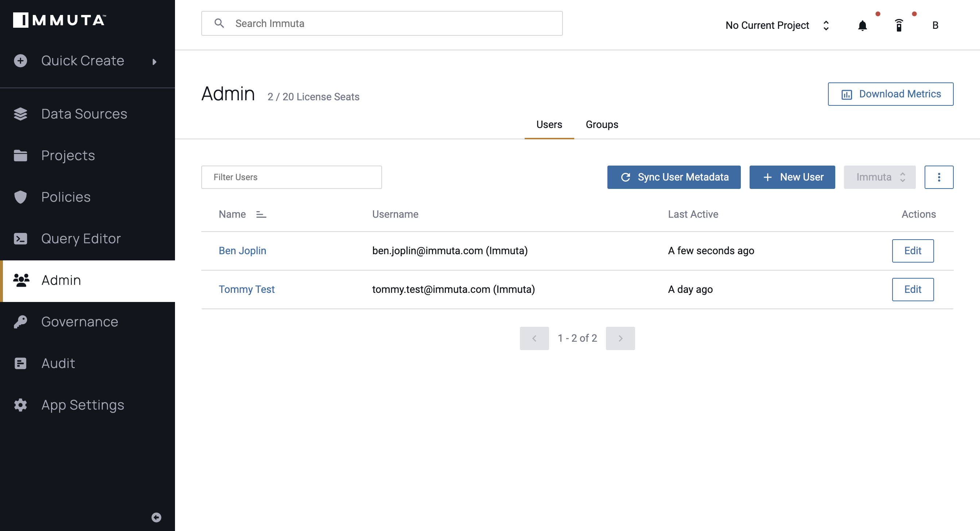Click the Immuta logo
The width and height of the screenshot is (980, 531).
click(59, 20)
